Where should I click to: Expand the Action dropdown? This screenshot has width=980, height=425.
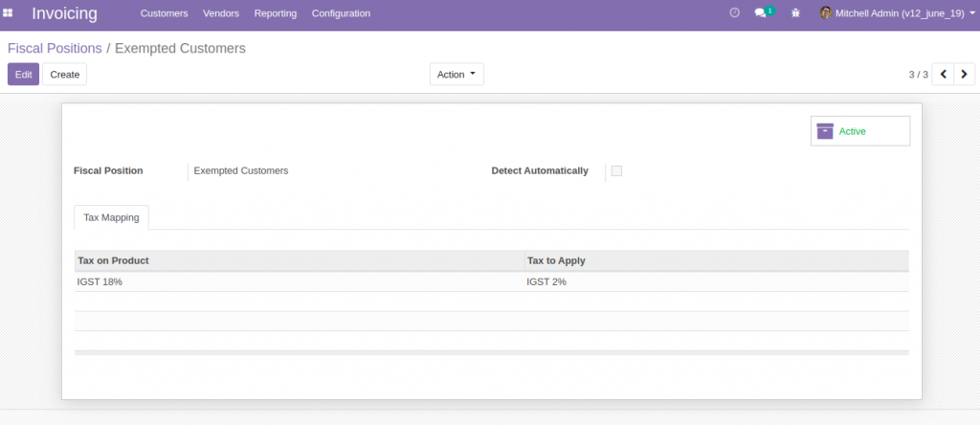click(x=457, y=75)
